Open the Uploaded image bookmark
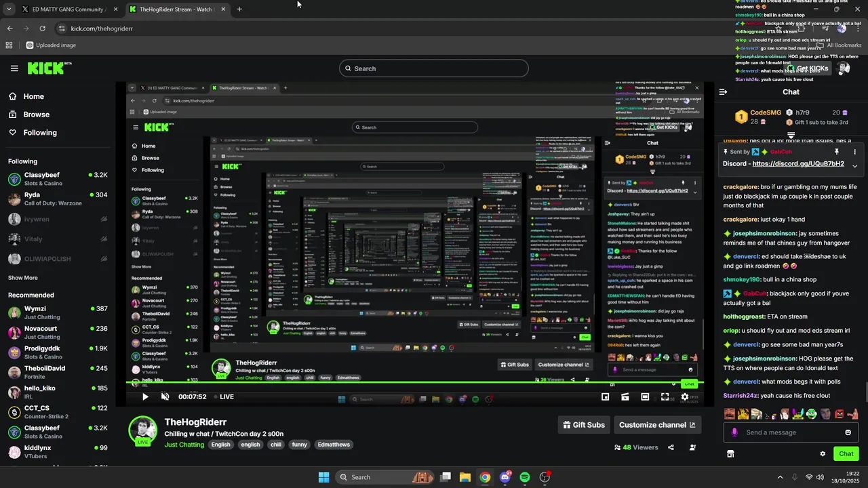This screenshot has width=868, height=488. 51,45
